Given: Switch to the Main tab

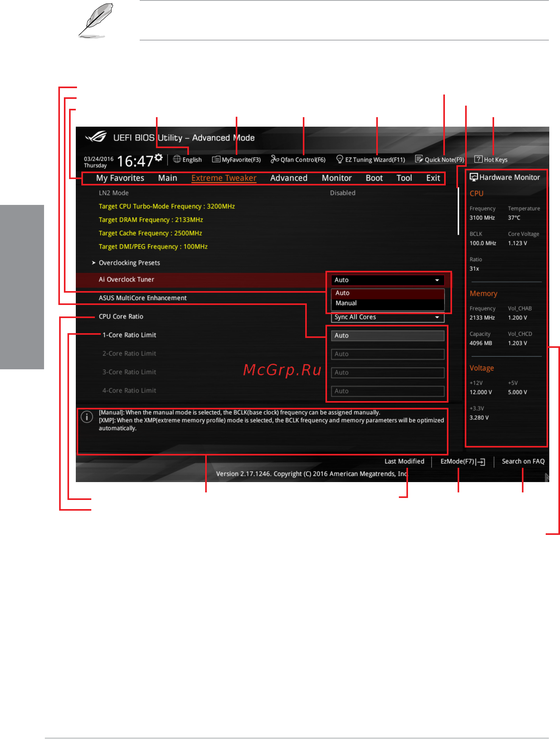Looking at the screenshot, I should click(x=167, y=178).
